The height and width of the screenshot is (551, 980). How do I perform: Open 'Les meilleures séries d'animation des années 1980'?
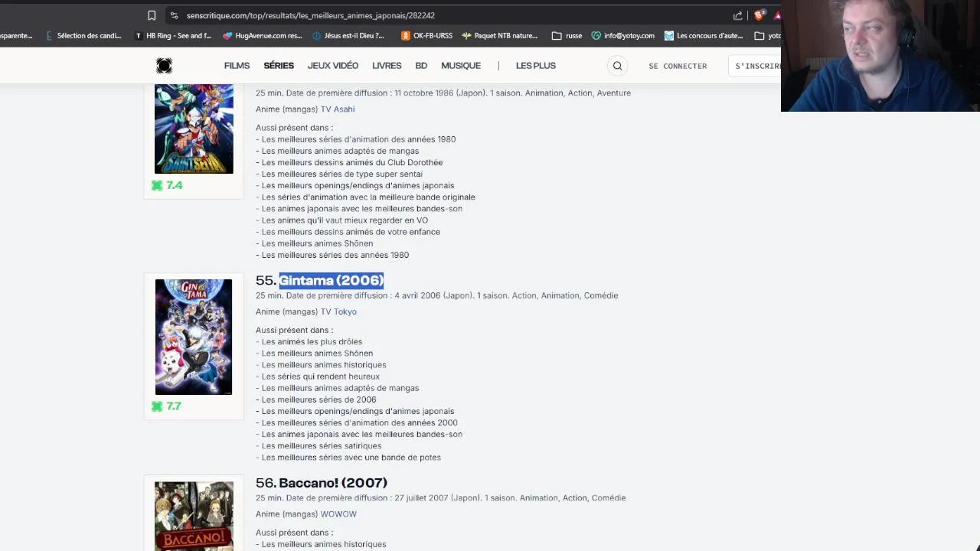(358, 139)
